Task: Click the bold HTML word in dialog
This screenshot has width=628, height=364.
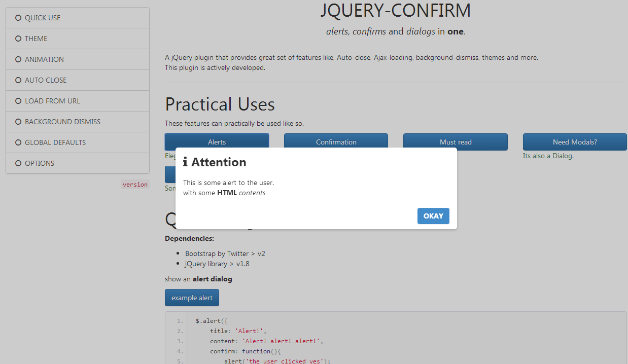Action: tap(227, 193)
